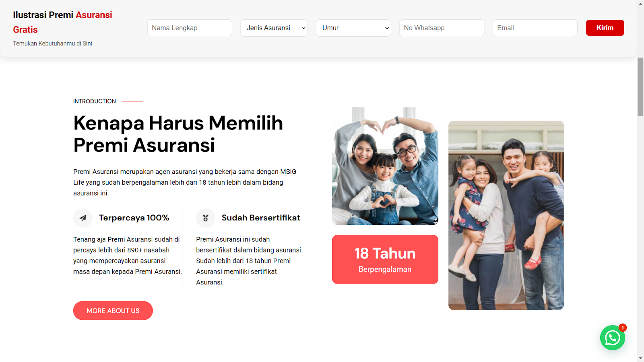Click the paper plane icon beside Terpercaya 100%
The height and width of the screenshot is (362, 644).
pos(83,218)
